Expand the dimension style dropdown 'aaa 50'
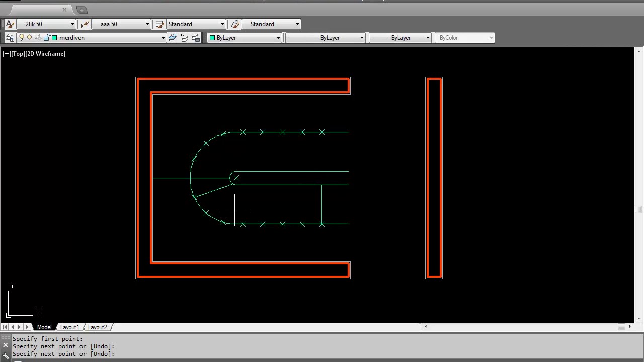 147,24
